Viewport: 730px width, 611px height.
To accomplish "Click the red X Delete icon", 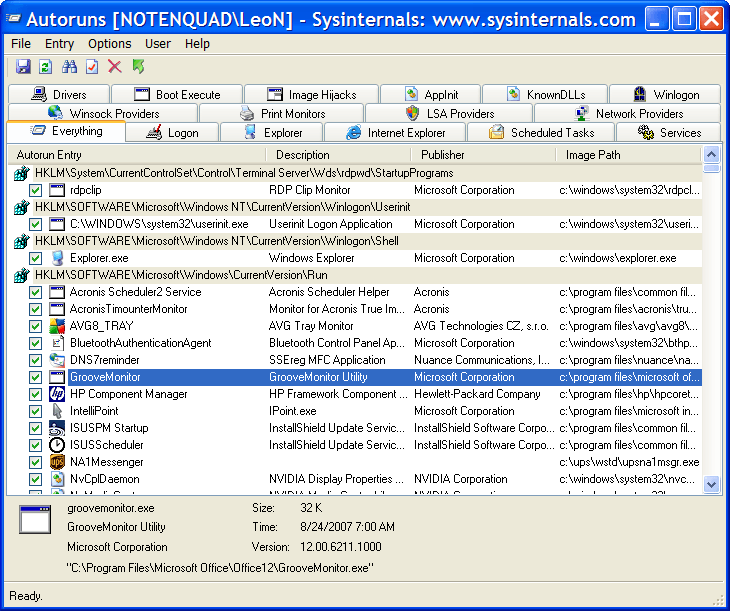I will click(115, 67).
